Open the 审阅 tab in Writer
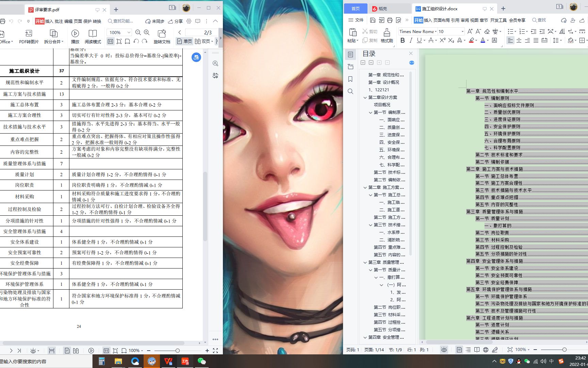The image size is (588, 368). [x=465, y=20]
